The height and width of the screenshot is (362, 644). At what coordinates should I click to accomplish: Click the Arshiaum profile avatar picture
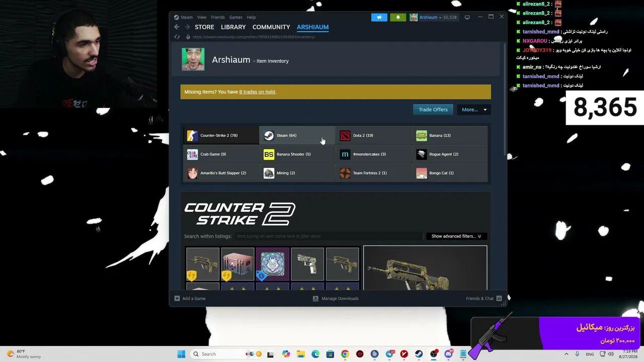[193, 59]
